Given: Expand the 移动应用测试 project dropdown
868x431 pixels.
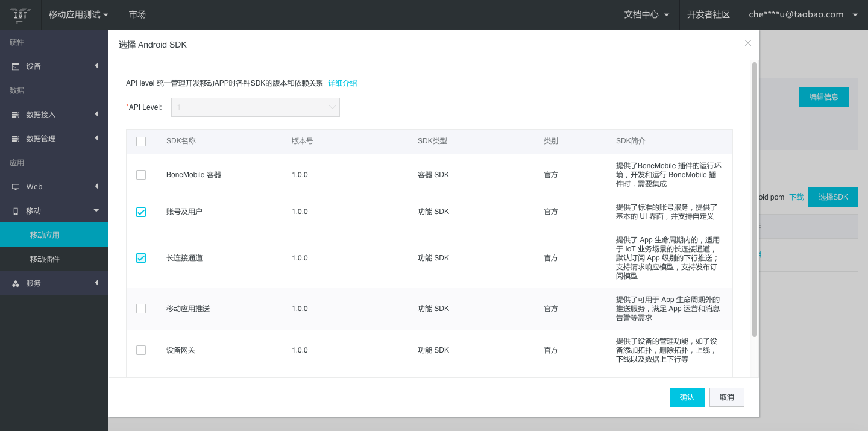Looking at the screenshot, I should click(x=79, y=14).
